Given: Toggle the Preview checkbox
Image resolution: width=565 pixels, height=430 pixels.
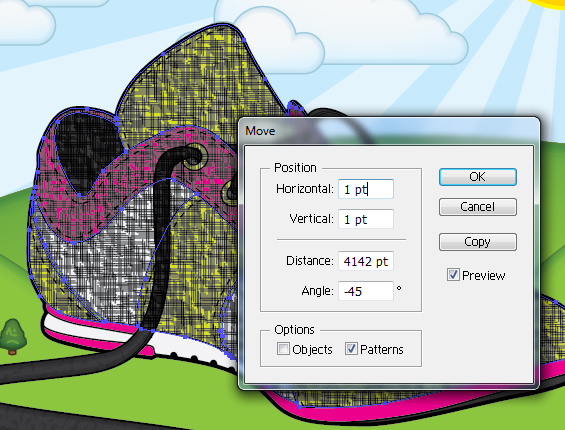Looking at the screenshot, I should point(453,275).
